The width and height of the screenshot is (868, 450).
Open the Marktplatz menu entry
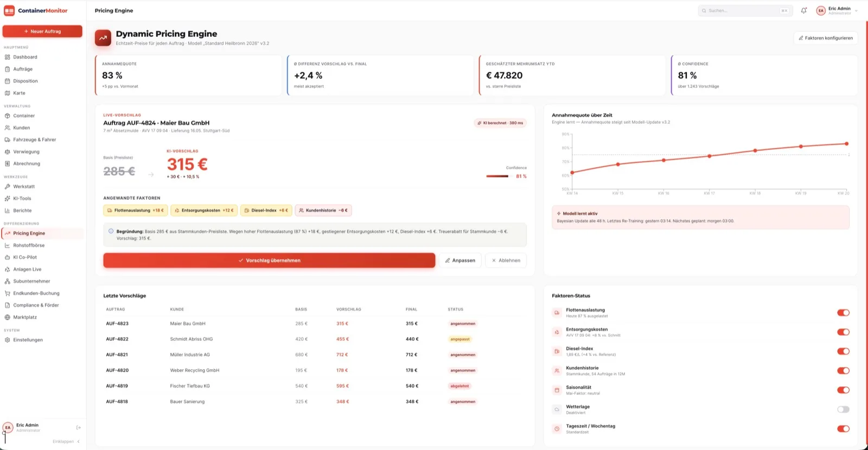[43, 317]
